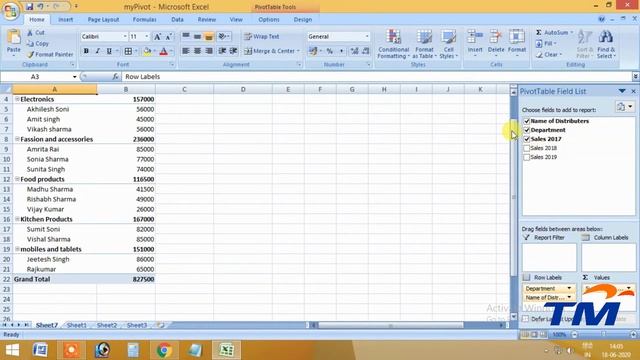Open the PivotTable Design tab
The image size is (640, 360).
point(302,20)
